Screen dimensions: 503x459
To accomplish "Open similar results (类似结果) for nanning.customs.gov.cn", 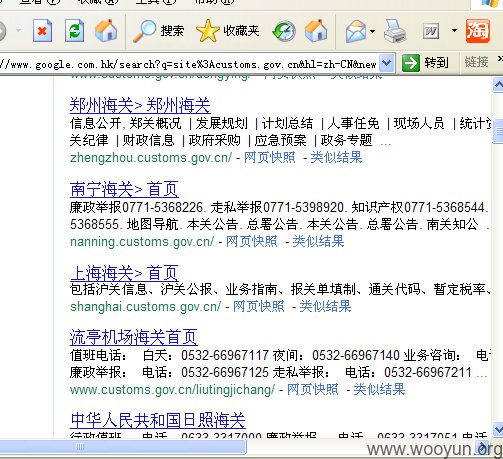I will pyautogui.click(x=318, y=241).
